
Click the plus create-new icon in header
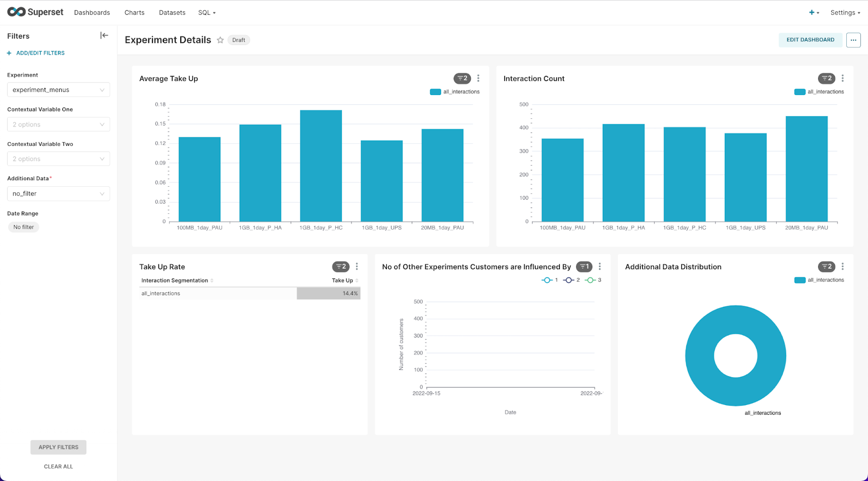tap(814, 12)
